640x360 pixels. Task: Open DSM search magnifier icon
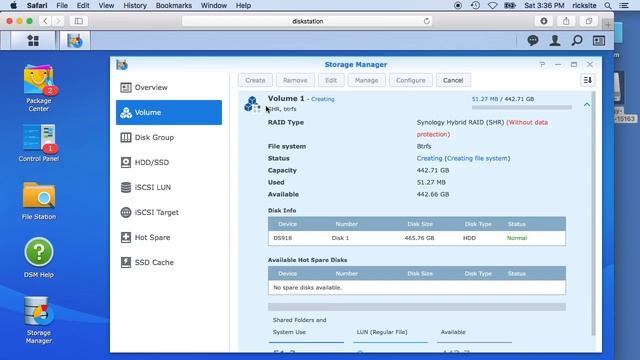[577, 40]
